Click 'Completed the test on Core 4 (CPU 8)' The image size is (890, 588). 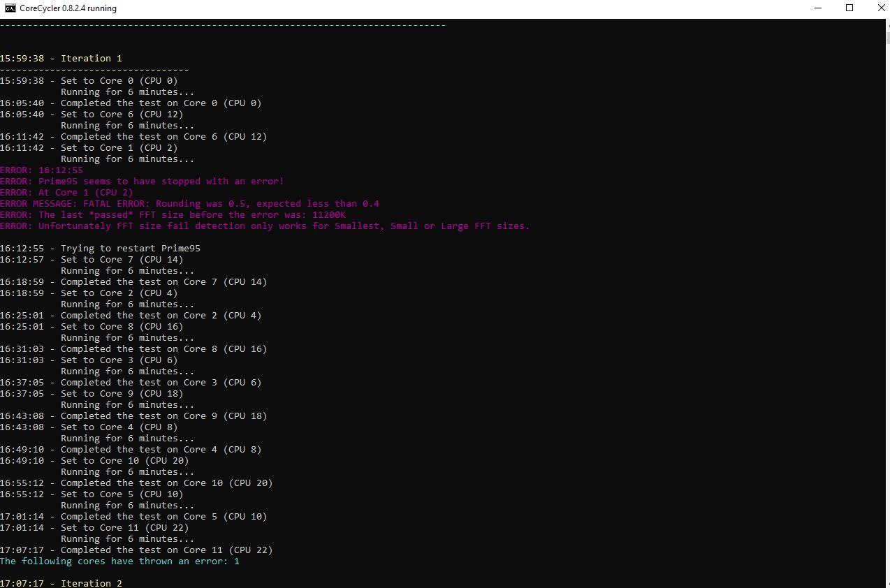coord(161,450)
